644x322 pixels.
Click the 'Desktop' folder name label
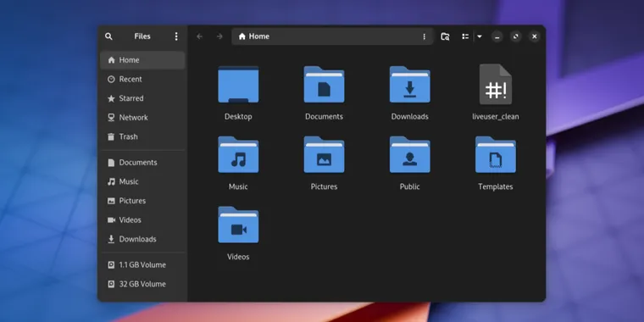pos(238,117)
